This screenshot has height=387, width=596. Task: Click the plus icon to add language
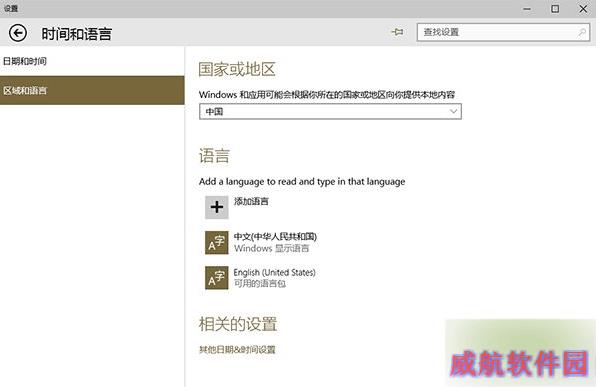(217, 207)
